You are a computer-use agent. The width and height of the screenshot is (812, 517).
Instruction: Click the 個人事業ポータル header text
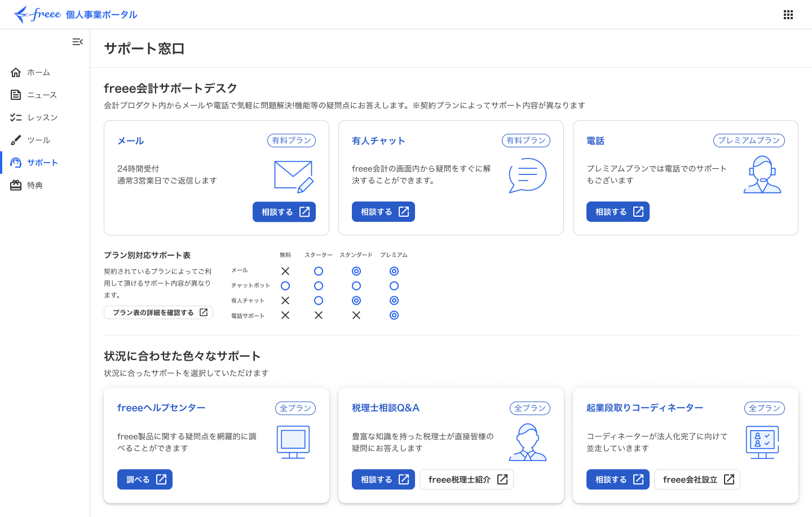click(x=101, y=15)
